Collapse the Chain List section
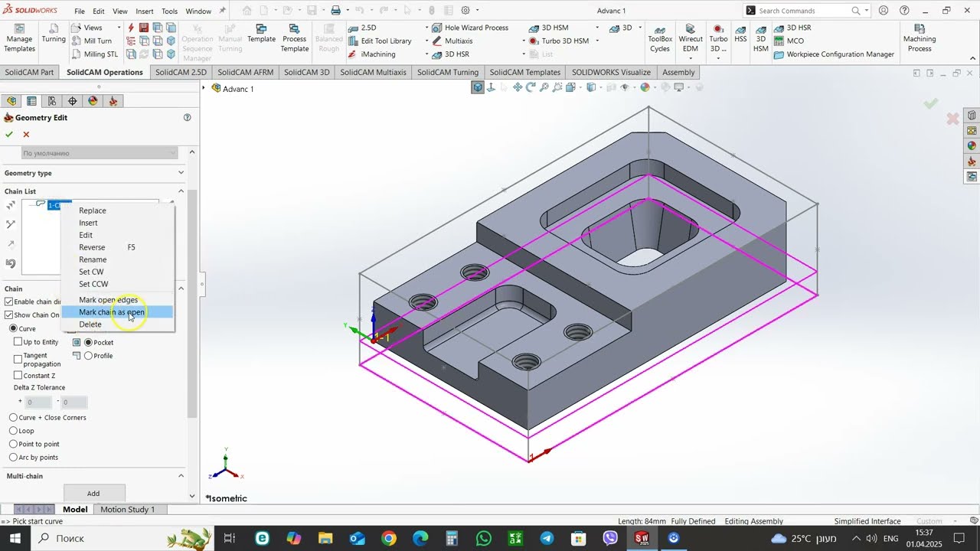 point(181,191)
